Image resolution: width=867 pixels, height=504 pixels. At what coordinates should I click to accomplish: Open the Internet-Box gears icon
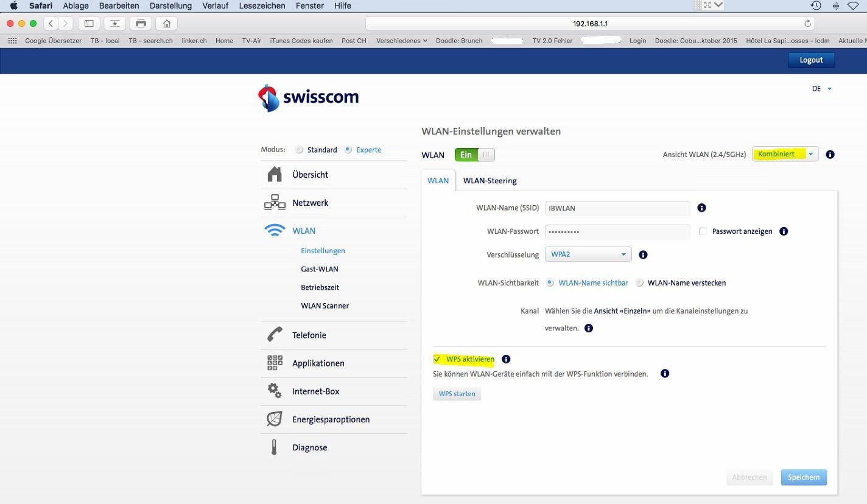pyautogui.click(x=275, y=391)
